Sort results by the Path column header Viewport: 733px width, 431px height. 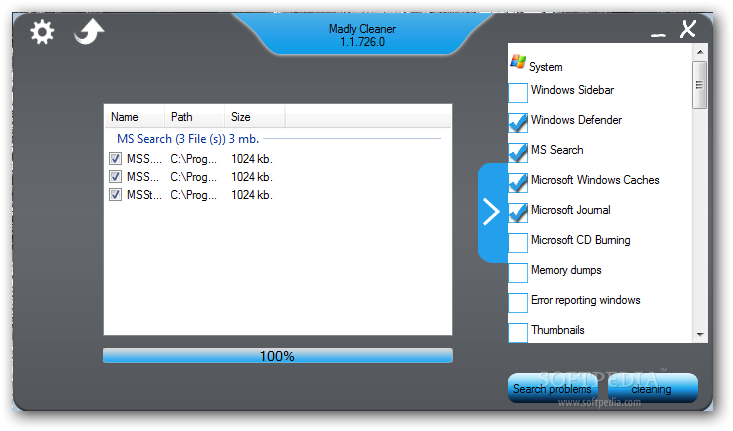tap(194, 117)
